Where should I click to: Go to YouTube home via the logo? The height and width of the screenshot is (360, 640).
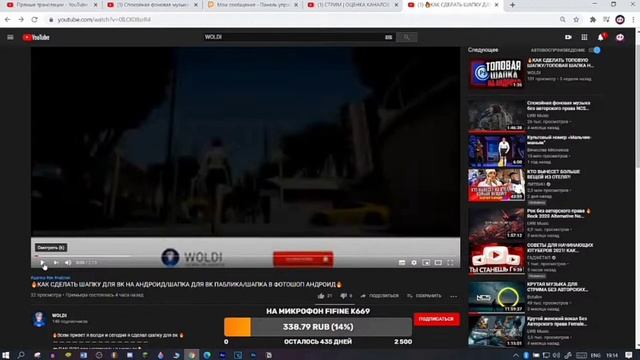point(36,37)
